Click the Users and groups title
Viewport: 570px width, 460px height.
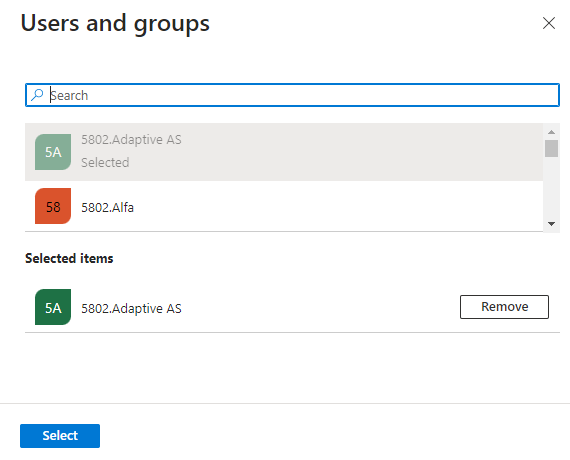pos(115,24)
